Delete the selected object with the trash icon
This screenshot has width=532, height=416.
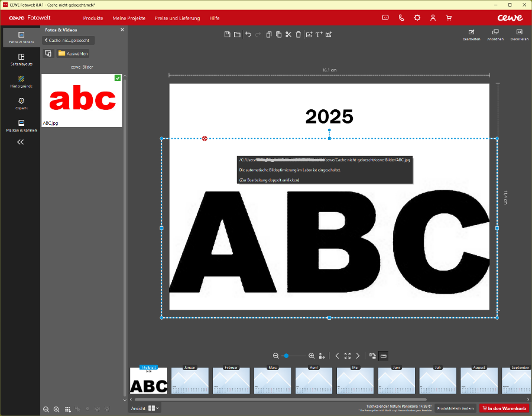[299, 34]
